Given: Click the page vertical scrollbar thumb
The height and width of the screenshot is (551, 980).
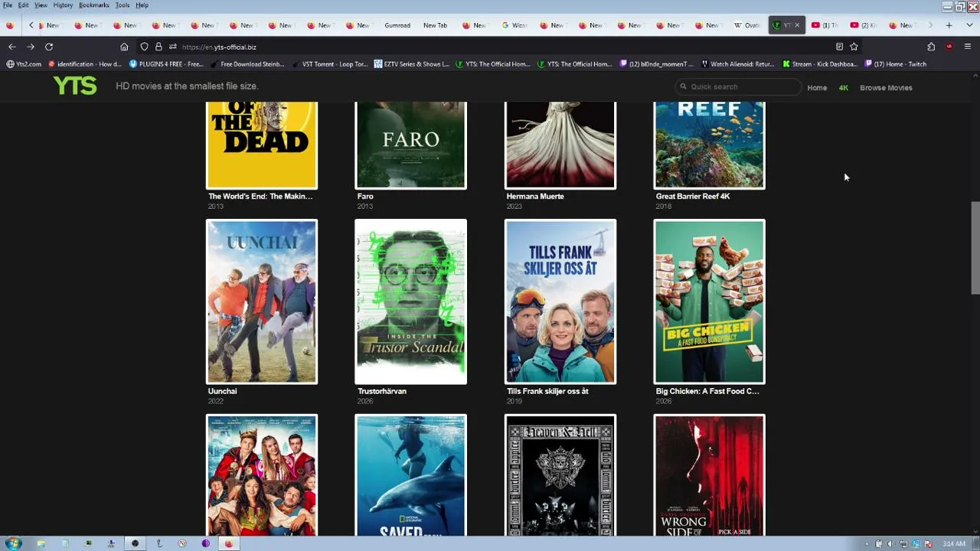Looking at the screenshot, I should [975, 247].
